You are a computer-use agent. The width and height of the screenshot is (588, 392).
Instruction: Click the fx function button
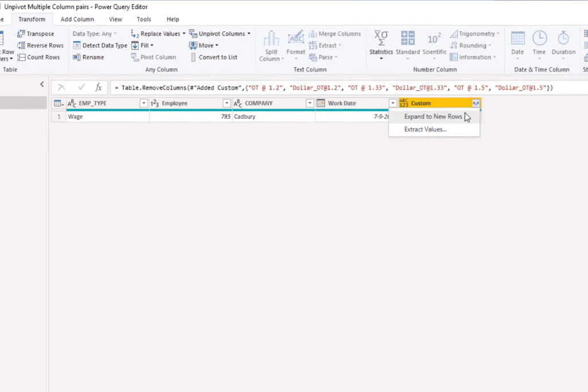[98, 88]
